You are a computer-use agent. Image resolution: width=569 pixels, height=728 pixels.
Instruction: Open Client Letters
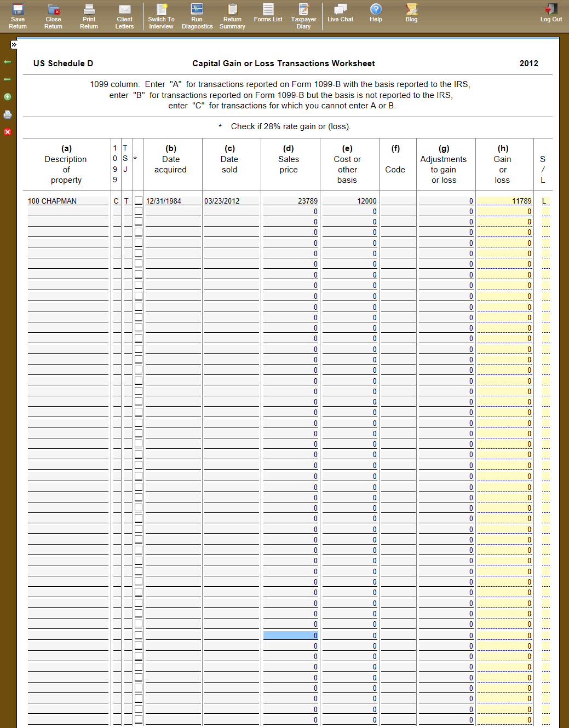coord(124,16)
